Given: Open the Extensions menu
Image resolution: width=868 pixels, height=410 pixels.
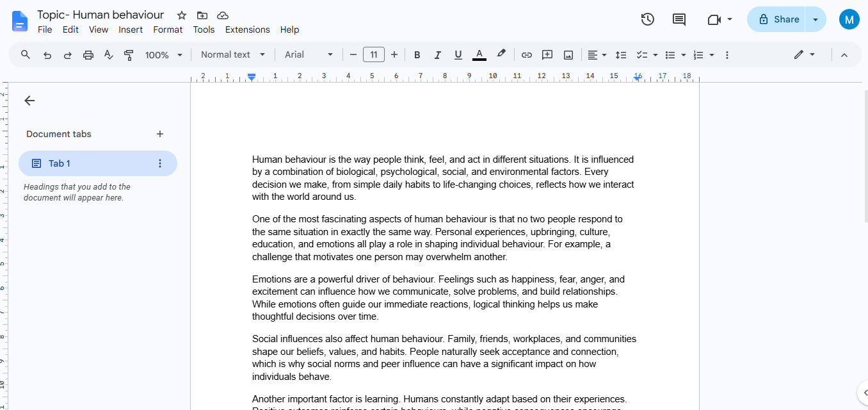Looking at the screenshot, I should [248, 29].
